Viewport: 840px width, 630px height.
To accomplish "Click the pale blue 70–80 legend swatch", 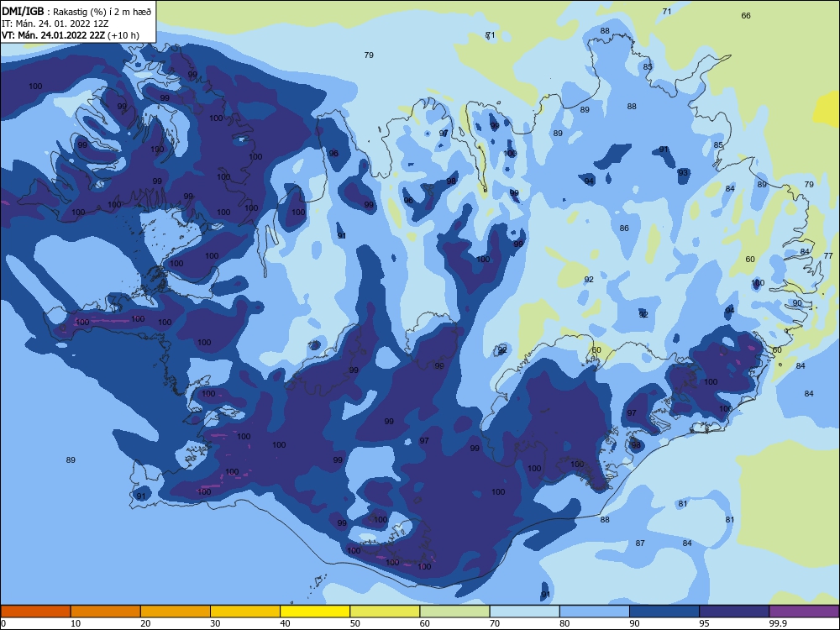I will pyautogui.click(x=524, y=612).
